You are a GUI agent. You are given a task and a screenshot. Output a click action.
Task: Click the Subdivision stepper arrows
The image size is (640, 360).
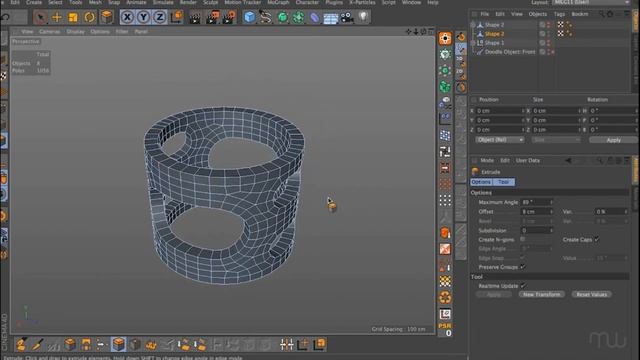tap(551, 230)
